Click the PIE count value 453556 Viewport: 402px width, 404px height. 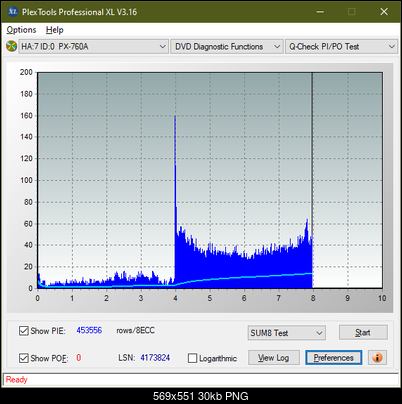[89, 330]
